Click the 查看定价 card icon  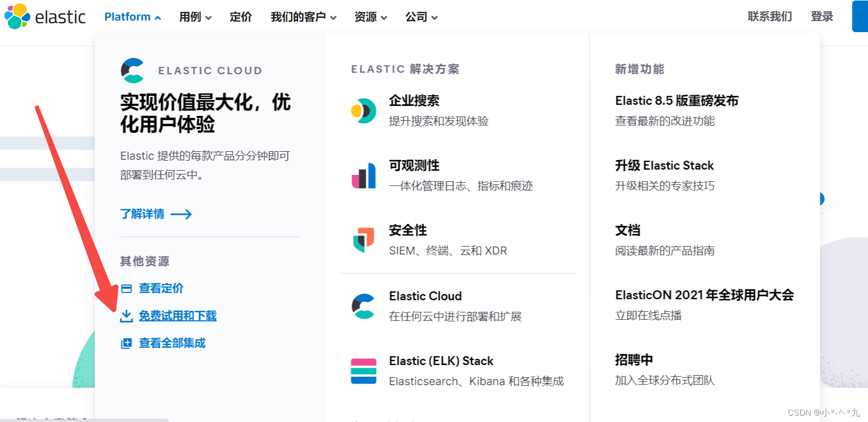(x=126, y=288)
